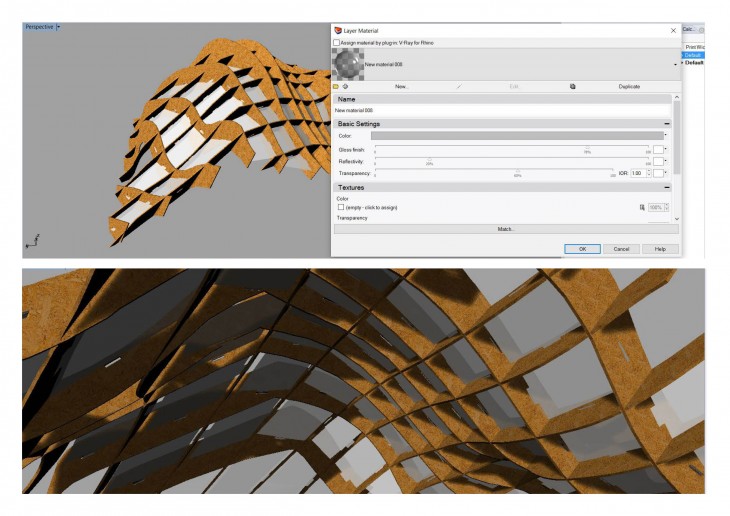Open the Perspective viewport dropdown arrow
730x516 pixels.
[59, 26]
